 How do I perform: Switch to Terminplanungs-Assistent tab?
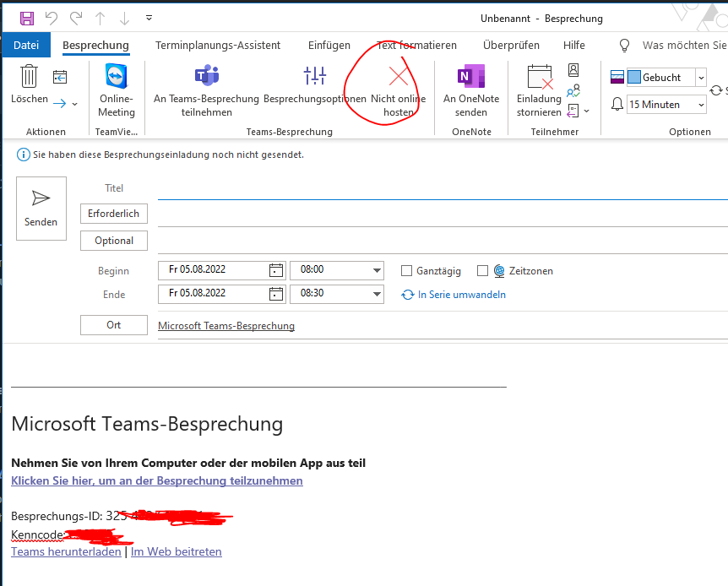point(218,45)
